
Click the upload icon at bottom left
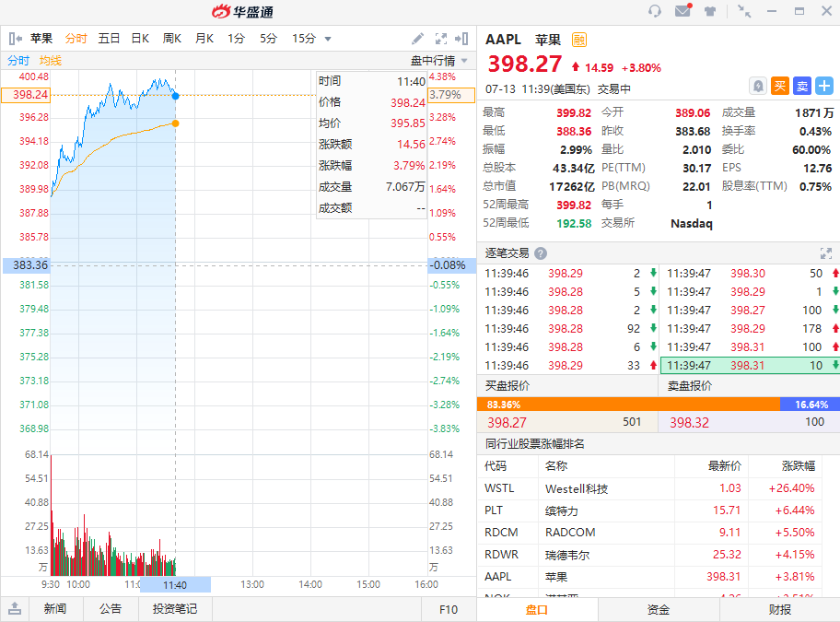click(x=15, y=608)
